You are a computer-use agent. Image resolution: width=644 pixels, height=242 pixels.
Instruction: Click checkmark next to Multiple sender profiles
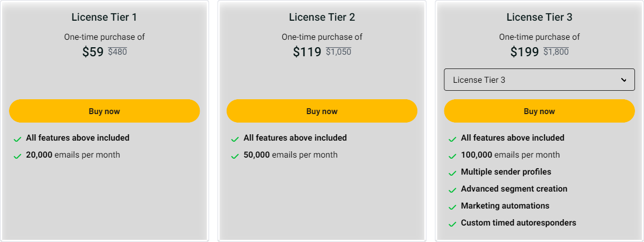[x=452, y=173]
